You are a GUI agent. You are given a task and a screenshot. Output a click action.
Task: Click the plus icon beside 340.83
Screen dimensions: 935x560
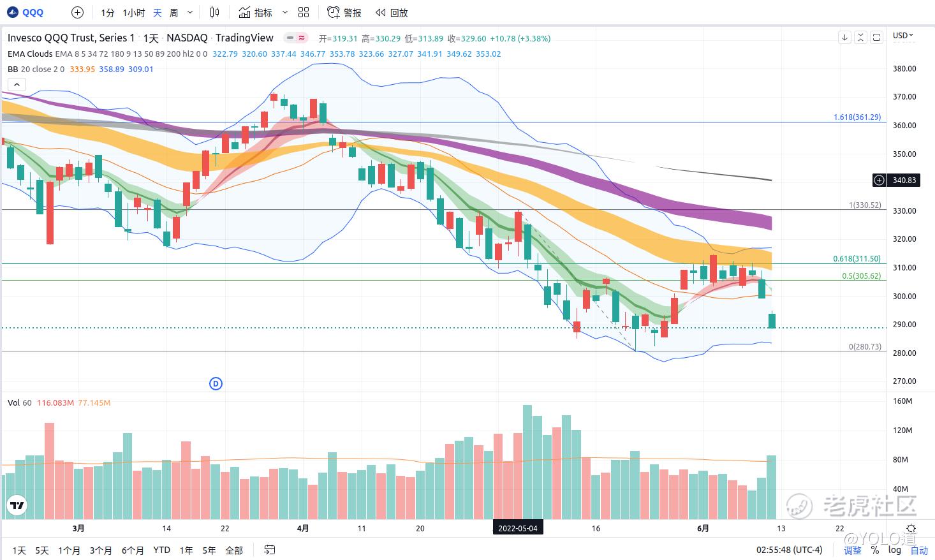pos(879,181)
